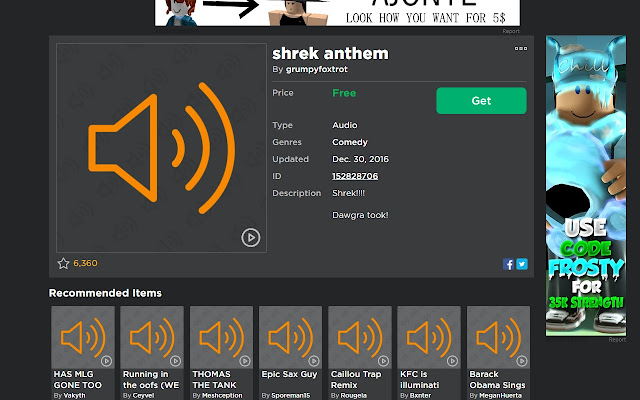Open the top banner advertisement
640x400 pixels.
click(x=337, y=13)
